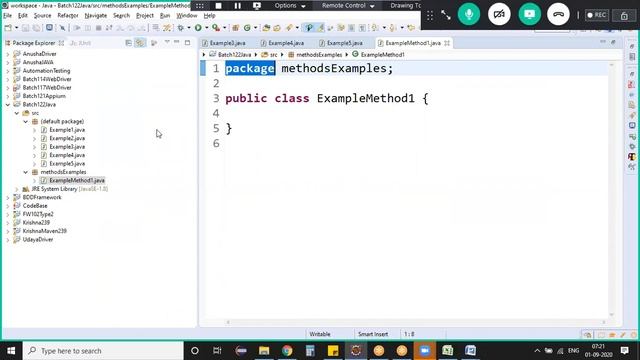Click the Windows Start button
This screenshot has height=360, width=640.
click(x=11, y=351)
